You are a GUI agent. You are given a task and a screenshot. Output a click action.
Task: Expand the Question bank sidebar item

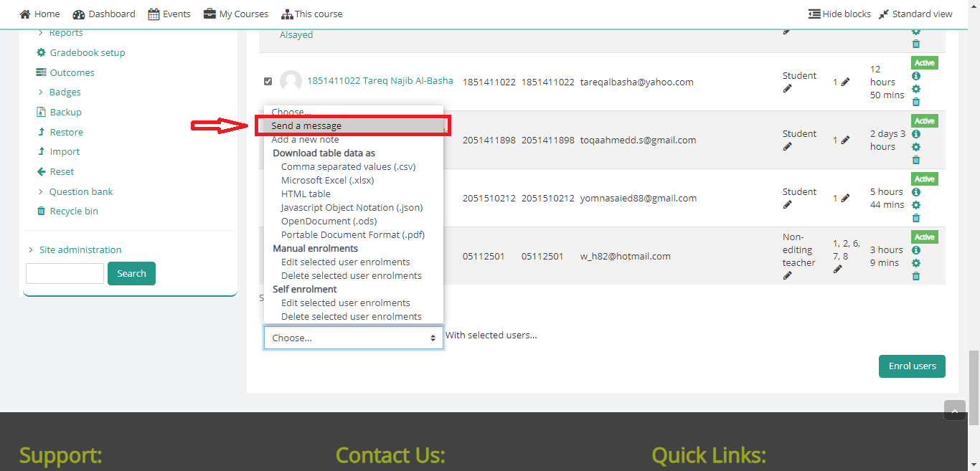(x=75, y=191)
